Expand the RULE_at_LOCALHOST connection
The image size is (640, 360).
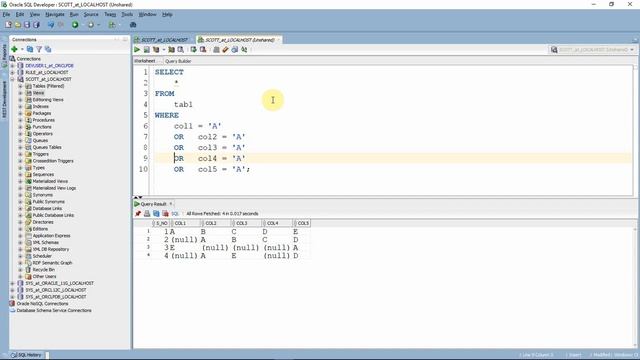point(13,73)
